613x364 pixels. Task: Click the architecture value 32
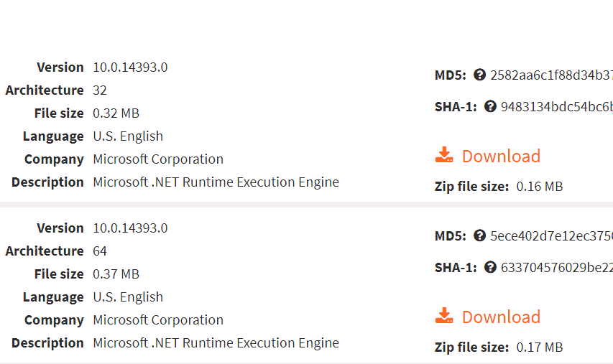(x=100, y=90)
